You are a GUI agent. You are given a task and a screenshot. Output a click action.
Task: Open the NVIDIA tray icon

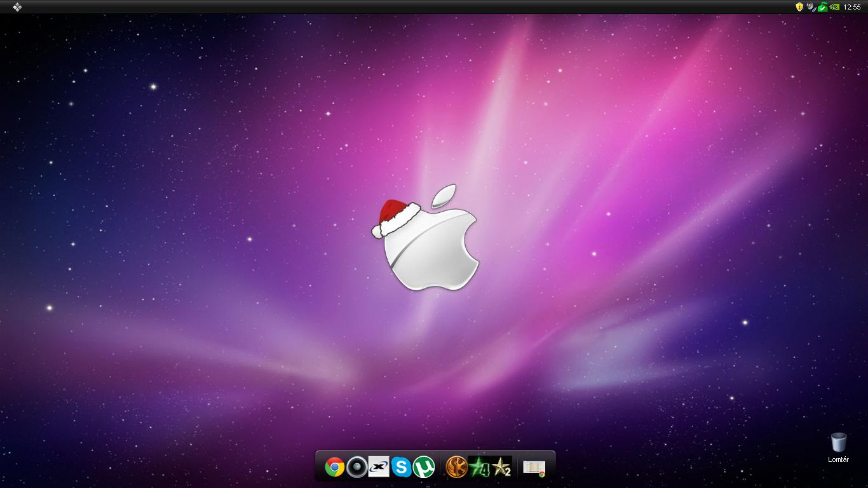(x=834, y=7)
